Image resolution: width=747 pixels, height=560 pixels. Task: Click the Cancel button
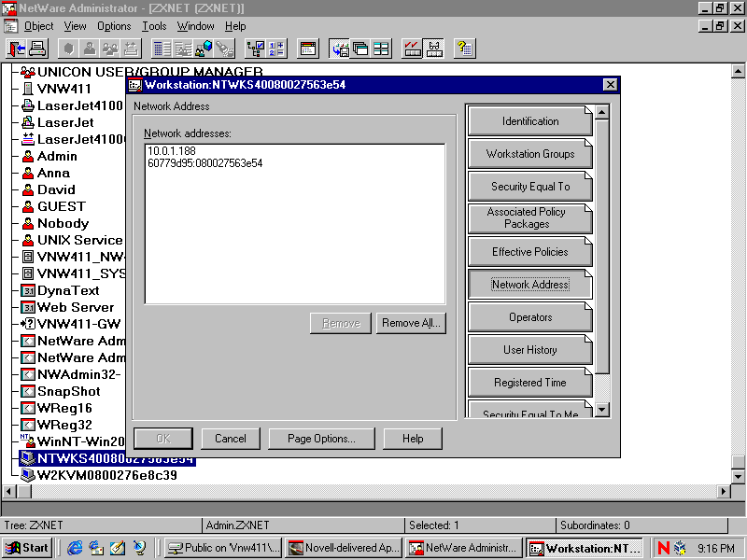231,439
